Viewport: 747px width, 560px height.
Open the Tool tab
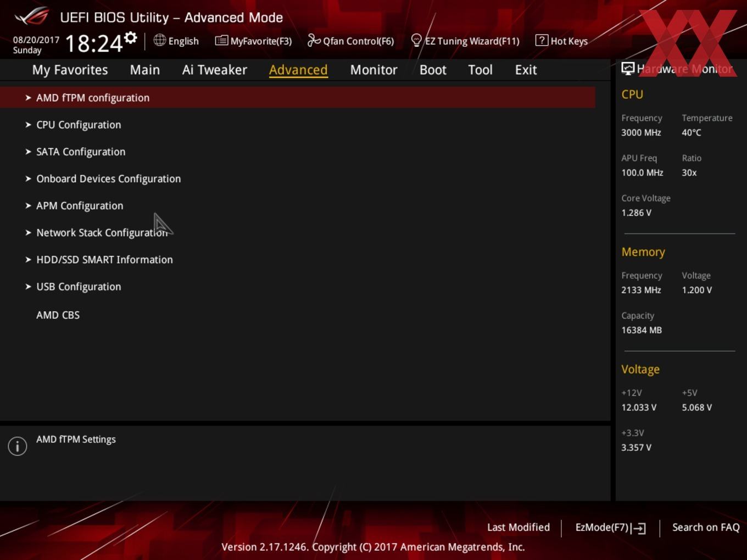pyautogui.click(x=480, y=70)
